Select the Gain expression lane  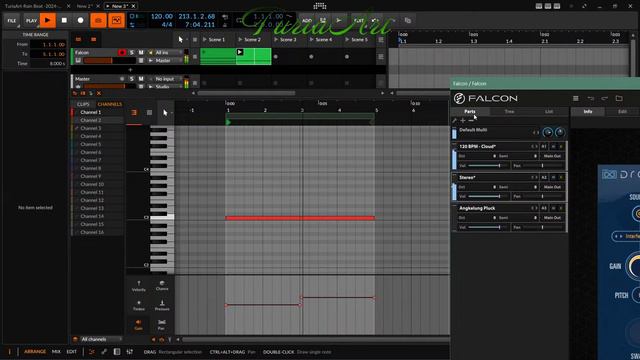point(138,325)
